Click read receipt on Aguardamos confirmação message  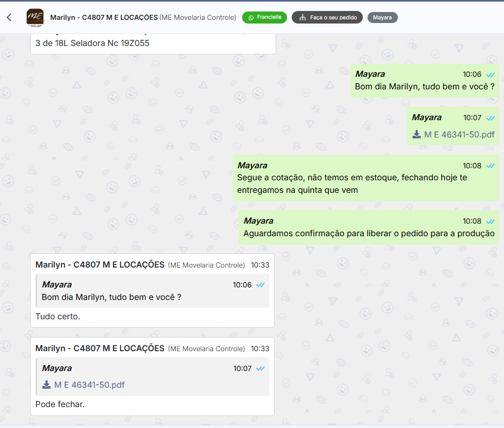(x=490, y=221)
